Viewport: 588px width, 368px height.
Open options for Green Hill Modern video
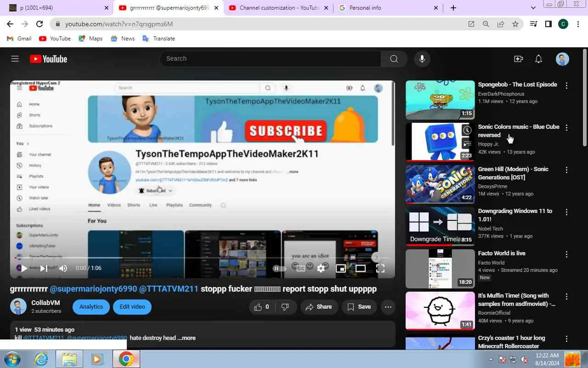coord(566,170)
